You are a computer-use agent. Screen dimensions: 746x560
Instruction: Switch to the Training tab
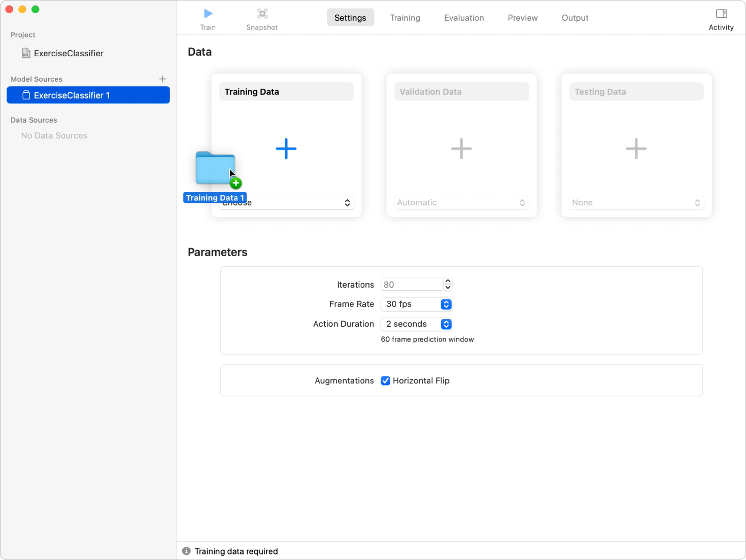click(404, 18)
